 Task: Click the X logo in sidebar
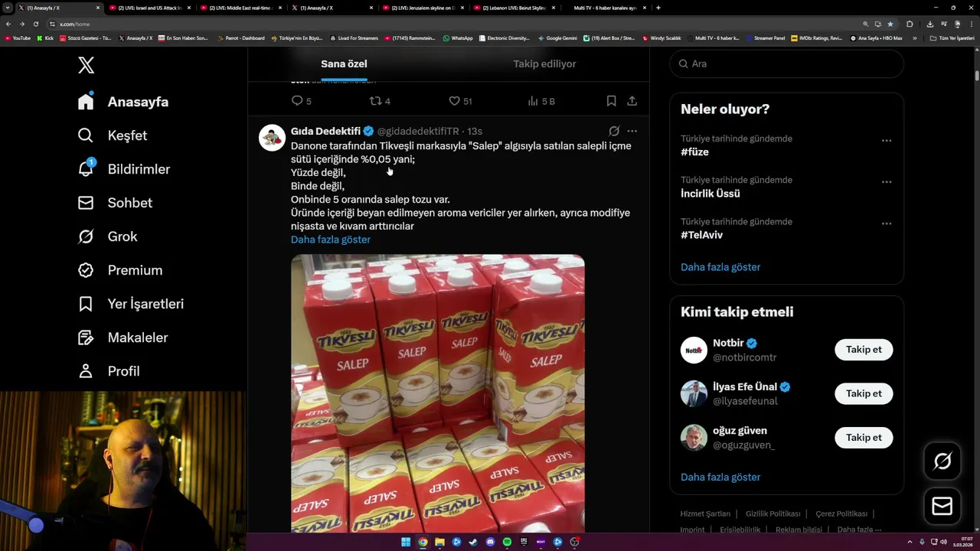[x=87, y=65]
